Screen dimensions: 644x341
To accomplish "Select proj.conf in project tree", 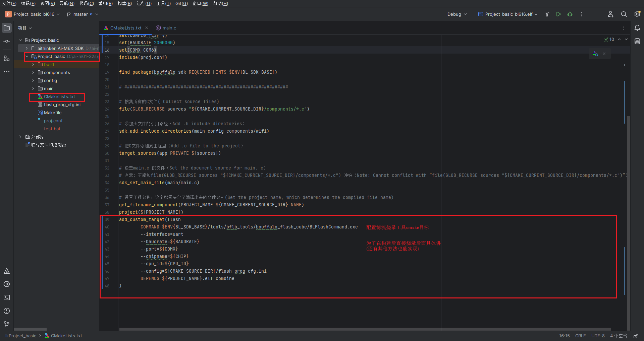I will tap(50, 121).
